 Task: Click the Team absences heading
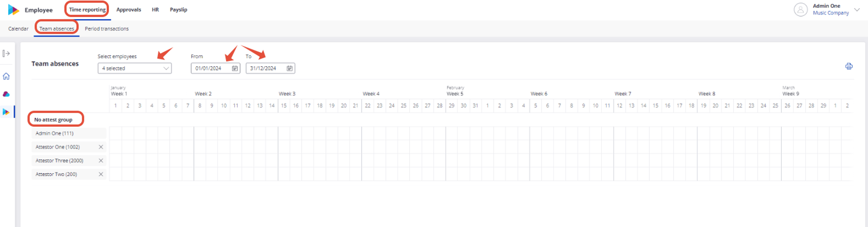[x=55, y=64]
